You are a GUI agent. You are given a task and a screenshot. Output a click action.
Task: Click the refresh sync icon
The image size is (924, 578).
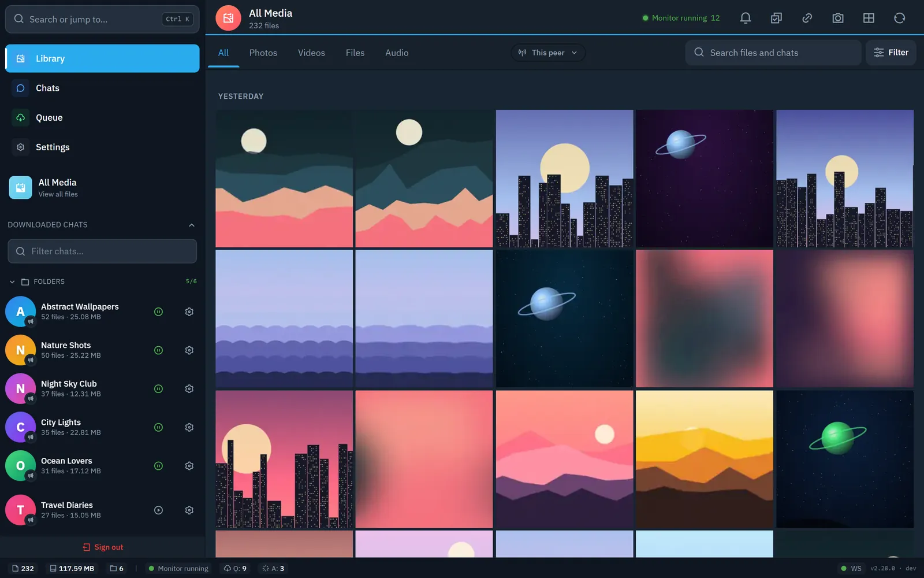pyautogui.click(x=899, y=18)
